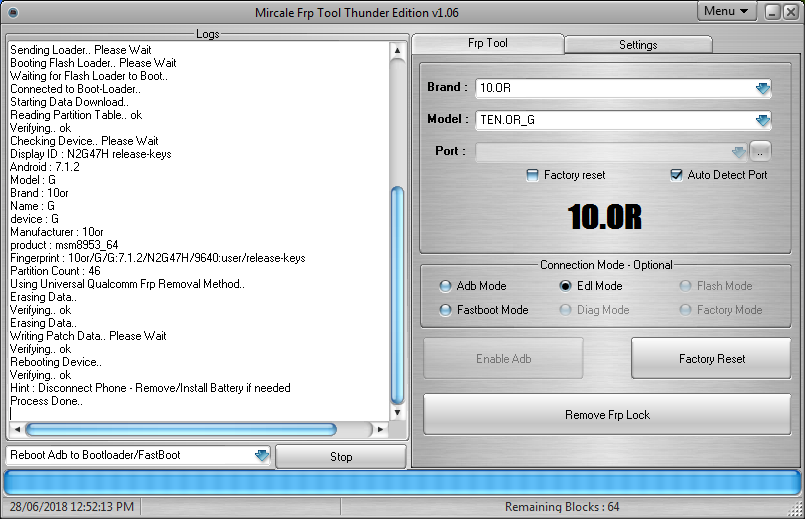Open the Menu dropdown in the title bar
The image size is (805, 519).
[x=726, y=11]
